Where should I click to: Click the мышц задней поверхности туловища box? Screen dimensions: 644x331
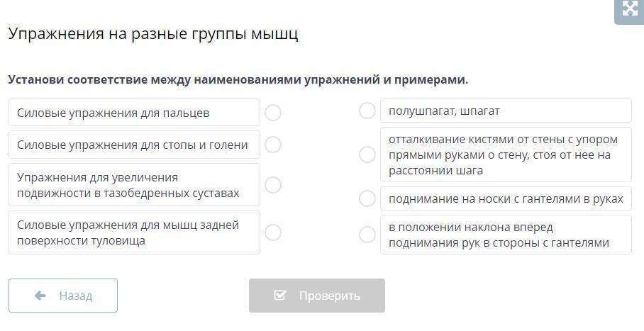point(134,232)
